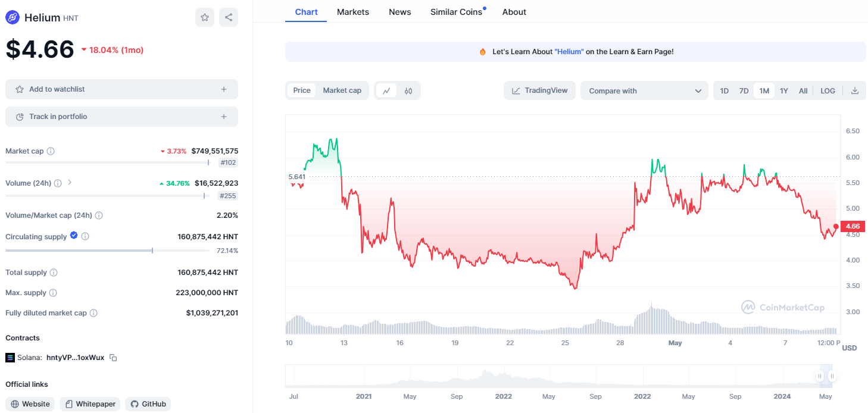
Task: Download chart data with download icon
Action: [x=855, y=90]
